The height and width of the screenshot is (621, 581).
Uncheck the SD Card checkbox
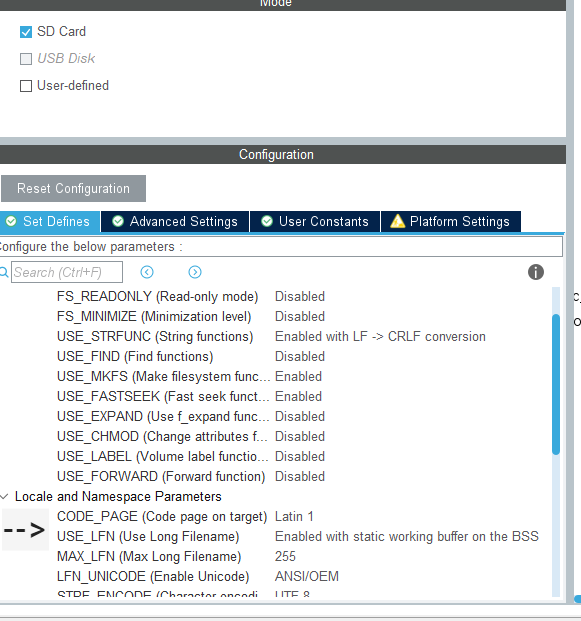26,32
